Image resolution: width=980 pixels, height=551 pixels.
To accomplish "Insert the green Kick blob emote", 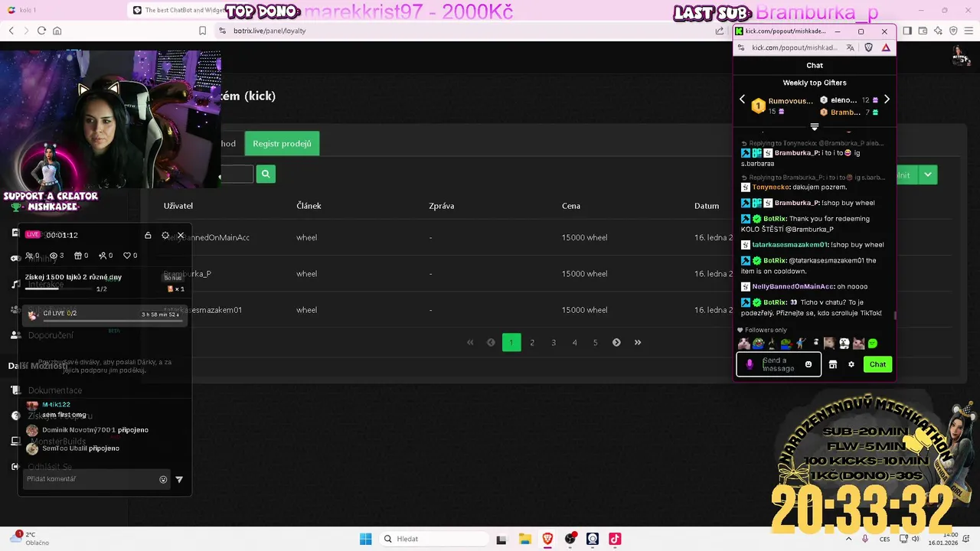I will point(873,344).
